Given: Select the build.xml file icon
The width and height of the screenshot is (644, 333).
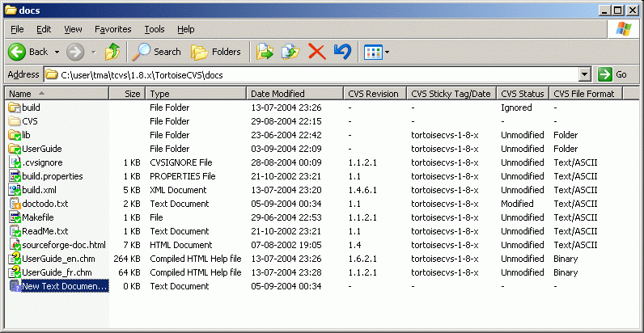Looking at the screenshot, I should 15,190.
